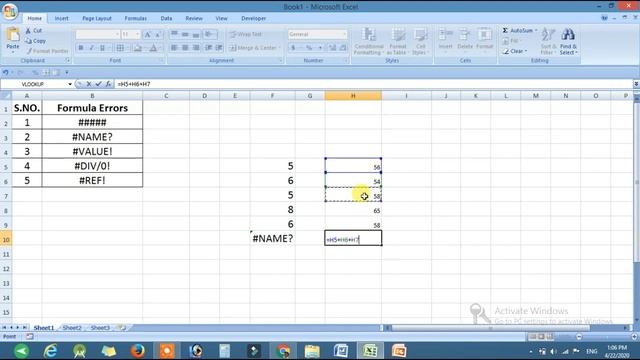Open the Clear eraser dropdown
The width and height of the screenshot is (640, 360).
pos(515,51)
